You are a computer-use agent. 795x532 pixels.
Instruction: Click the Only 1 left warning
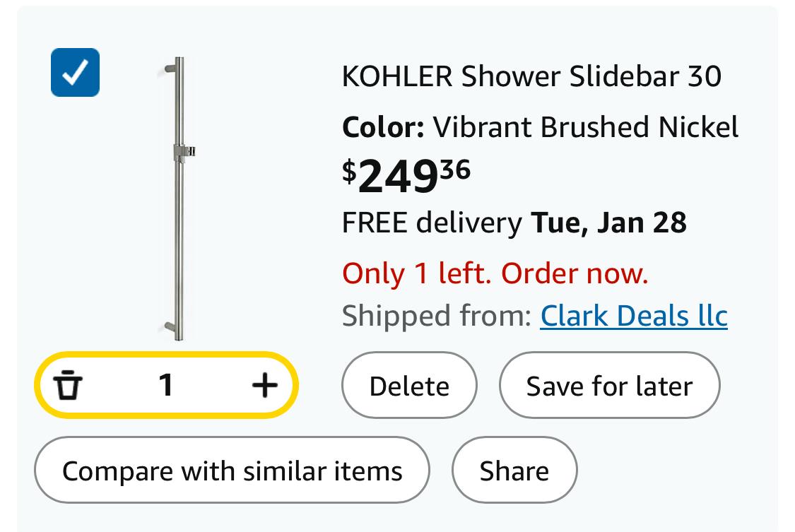coord(495,273)
